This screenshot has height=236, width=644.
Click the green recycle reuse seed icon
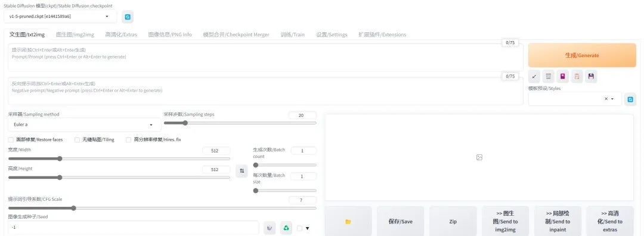pos(286,228)
